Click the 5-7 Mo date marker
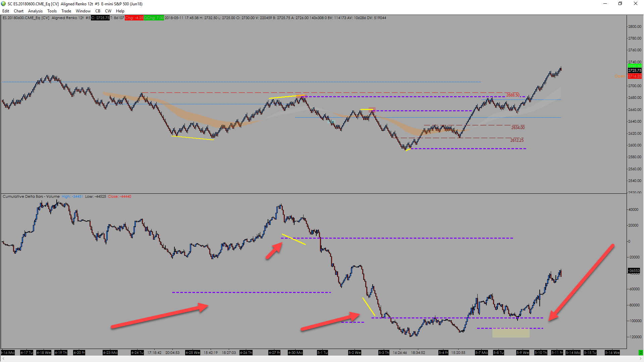The image size is (644, 362). (482, 353)
